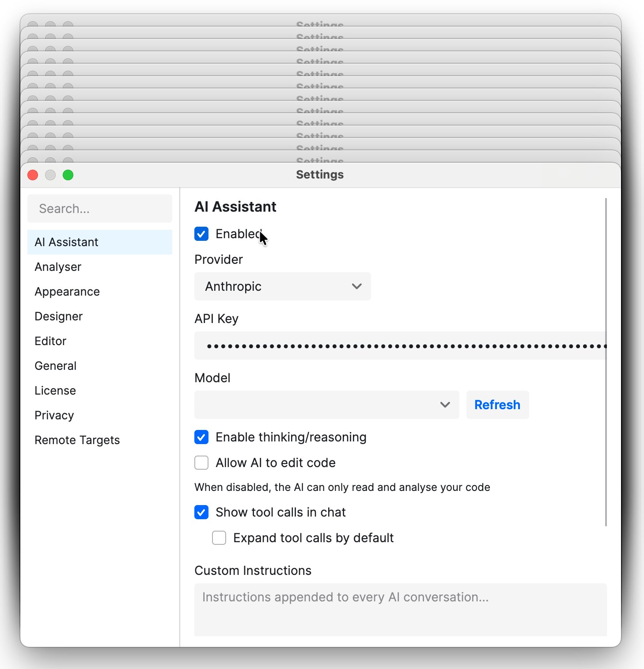Show Privacy settings
The image size is (644, 669).
(x=100, y=415)
